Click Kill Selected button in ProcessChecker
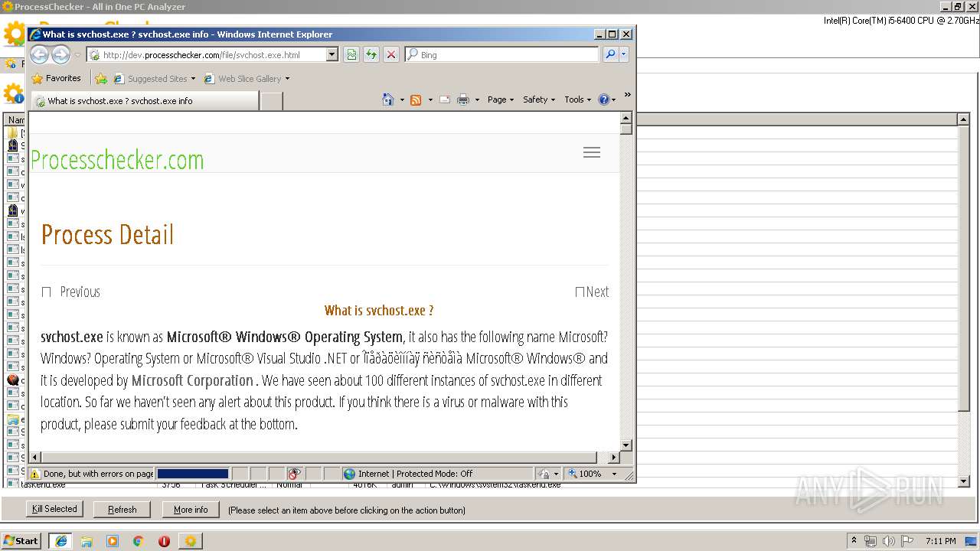This screenshot has height=551, width=980. click(54, 509)
